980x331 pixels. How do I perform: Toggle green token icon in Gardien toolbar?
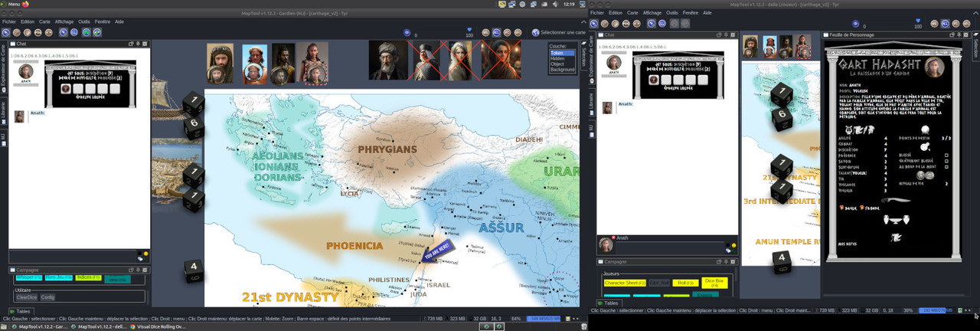pos(87,32)
